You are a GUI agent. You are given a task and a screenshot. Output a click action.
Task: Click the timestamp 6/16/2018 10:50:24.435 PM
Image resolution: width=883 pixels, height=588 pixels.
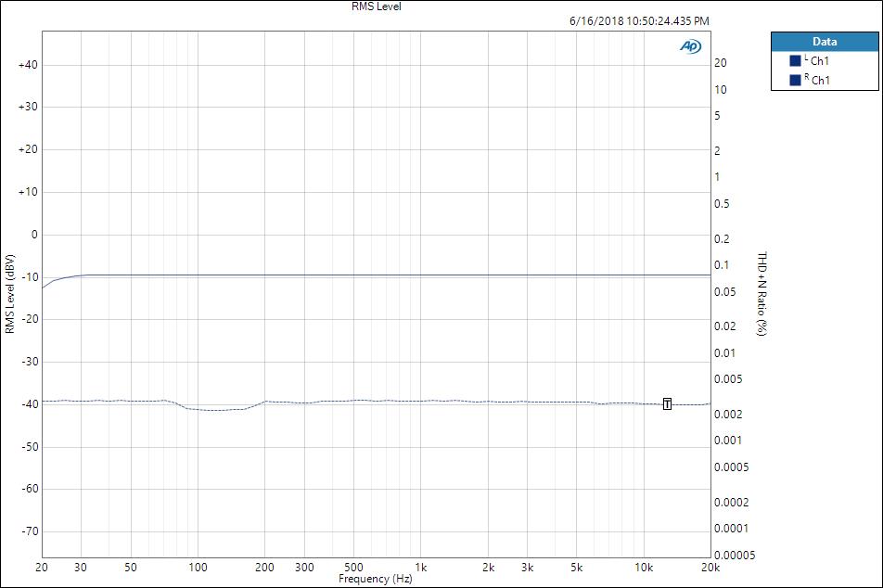pos(639,20)
